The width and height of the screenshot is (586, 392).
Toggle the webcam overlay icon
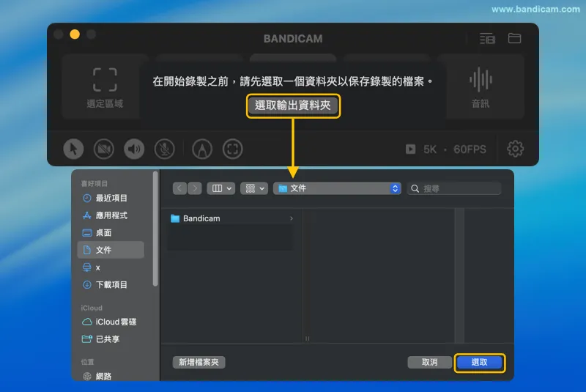[x=103, y=149]
